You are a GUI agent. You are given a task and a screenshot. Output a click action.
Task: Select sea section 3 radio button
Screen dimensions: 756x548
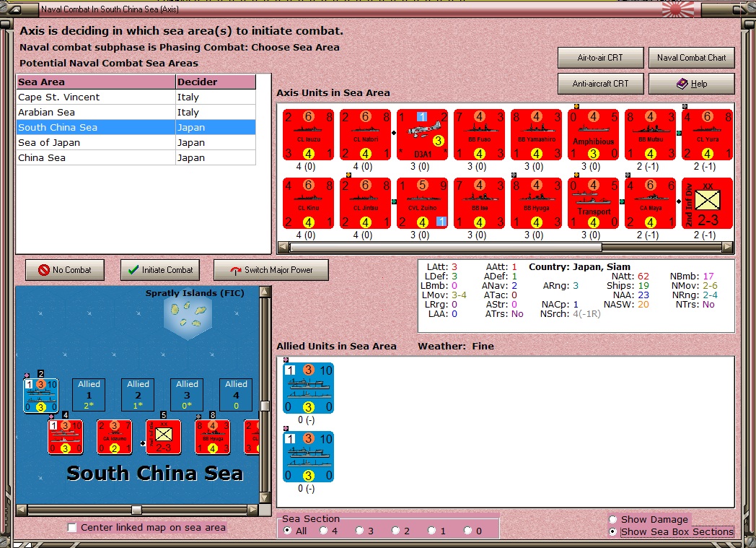click(360, 531)
